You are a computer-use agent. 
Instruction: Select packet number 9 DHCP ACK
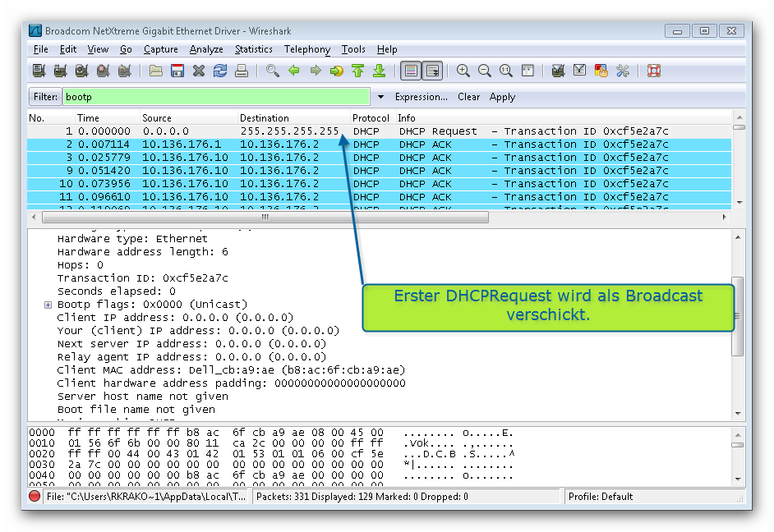click(x=379, y=171)
